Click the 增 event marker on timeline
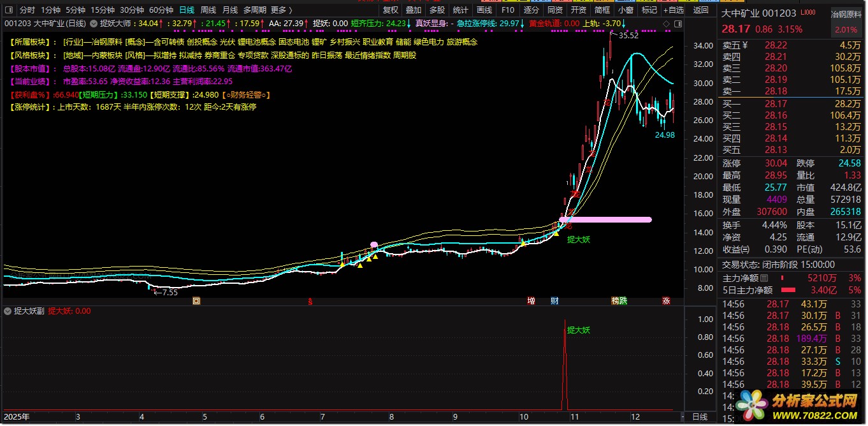868x426 pixels. pyautogui.click(x=531, y=301)
